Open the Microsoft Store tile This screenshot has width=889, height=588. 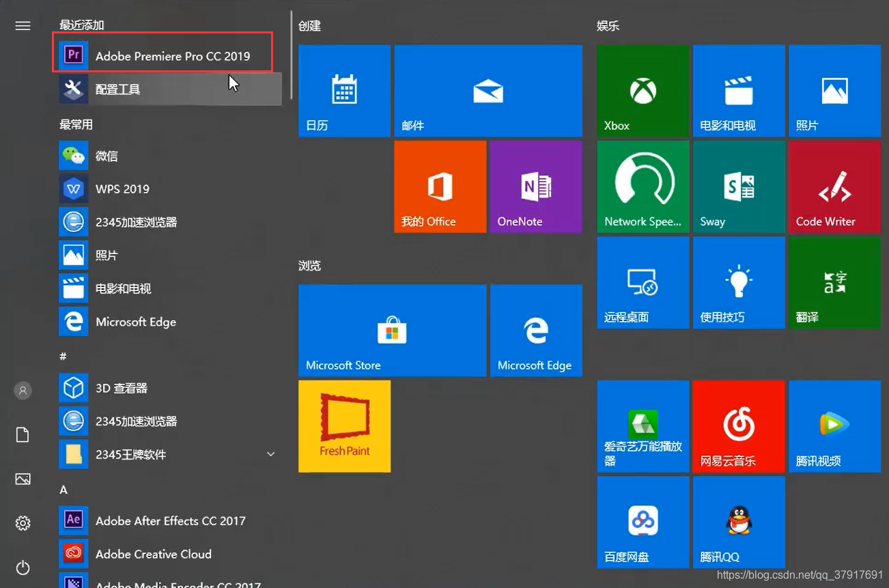coord(392,331)
